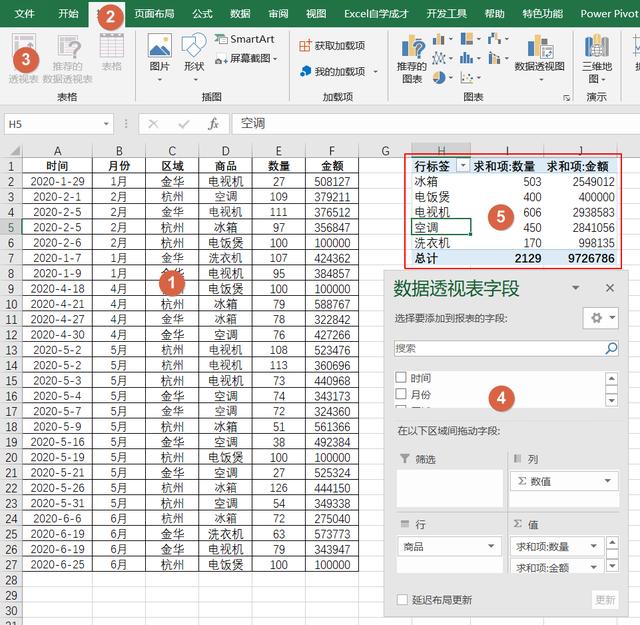This screenshot has height=625, width=640.
Task: Switch to the 视图 (View) tab
Action: tap(316, 13)
